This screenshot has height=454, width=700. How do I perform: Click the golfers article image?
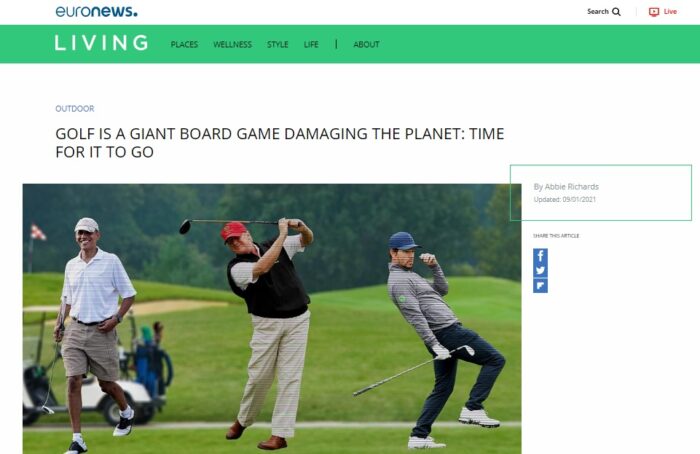[272, 319]
